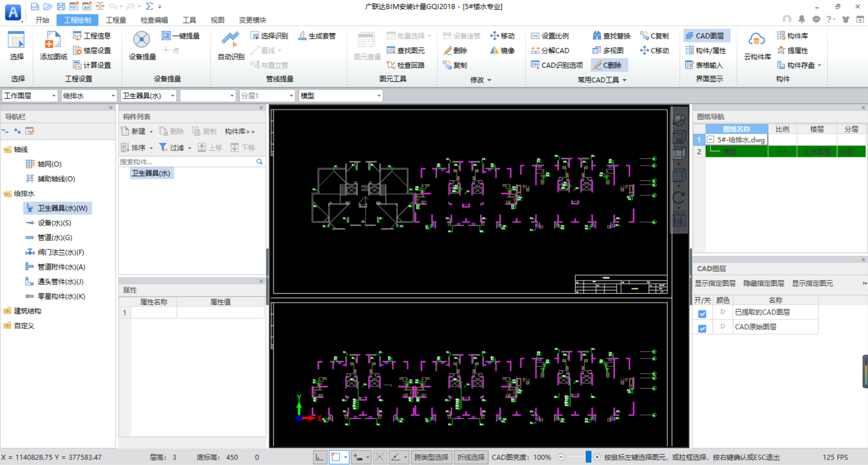
Task: Collapse the 5#-给排水.dwg drawing node
Action: click(710, 140)
